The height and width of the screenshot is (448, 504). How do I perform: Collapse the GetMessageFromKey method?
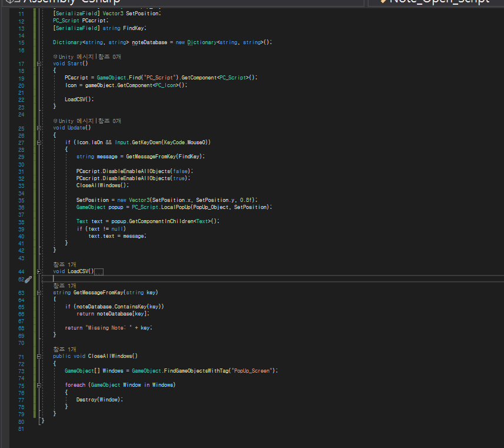(39, 293)
